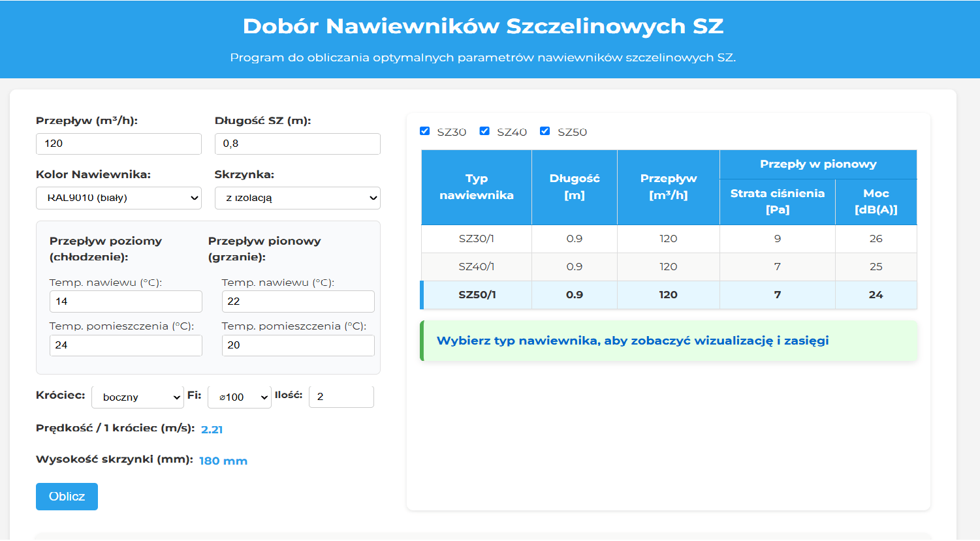Select the highlighted SZ50/1 row
Screen dimensions: 980x541
669,295
